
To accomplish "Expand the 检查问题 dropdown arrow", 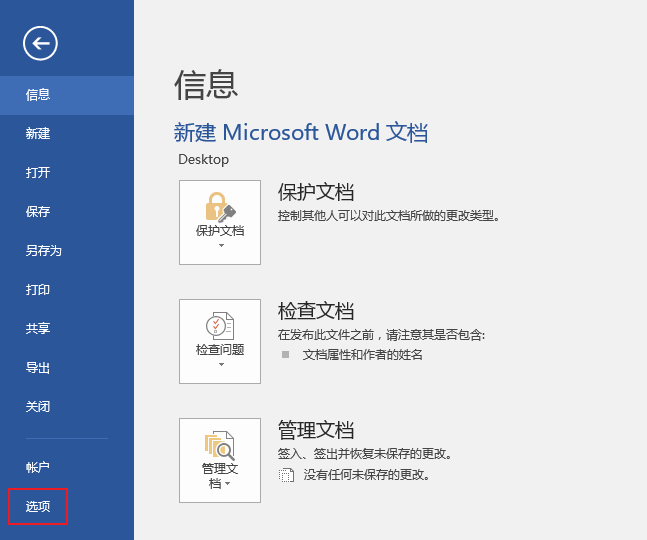I will coord(221,364).
